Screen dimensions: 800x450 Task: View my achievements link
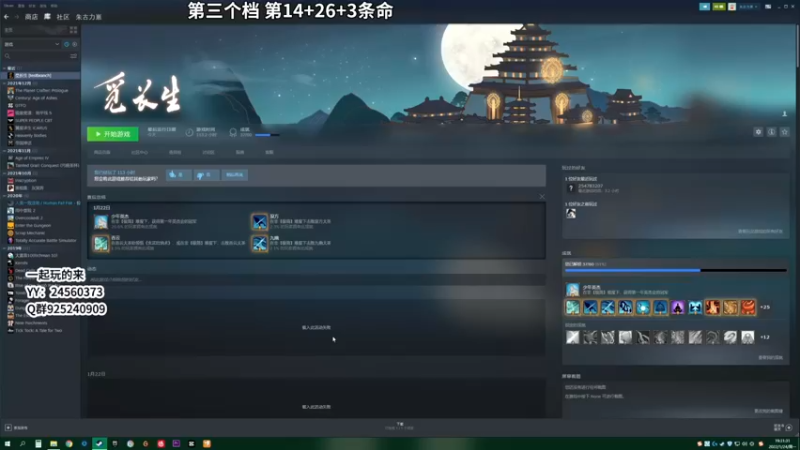[x=770, y=358]
